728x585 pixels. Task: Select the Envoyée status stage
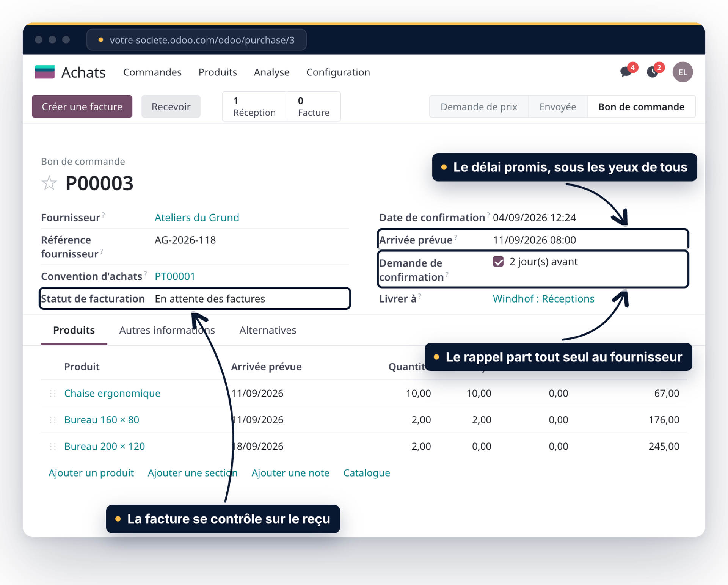tap(557, 107)
